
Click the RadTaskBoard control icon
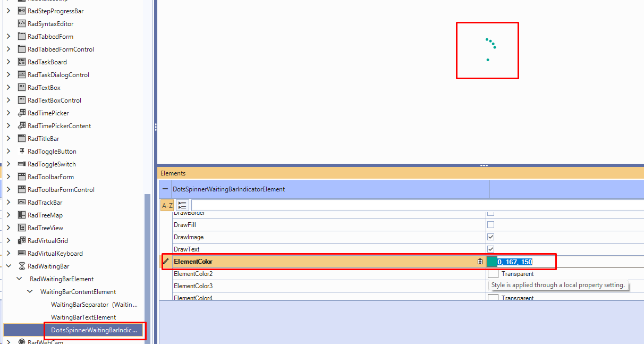(x=22, y=62)
